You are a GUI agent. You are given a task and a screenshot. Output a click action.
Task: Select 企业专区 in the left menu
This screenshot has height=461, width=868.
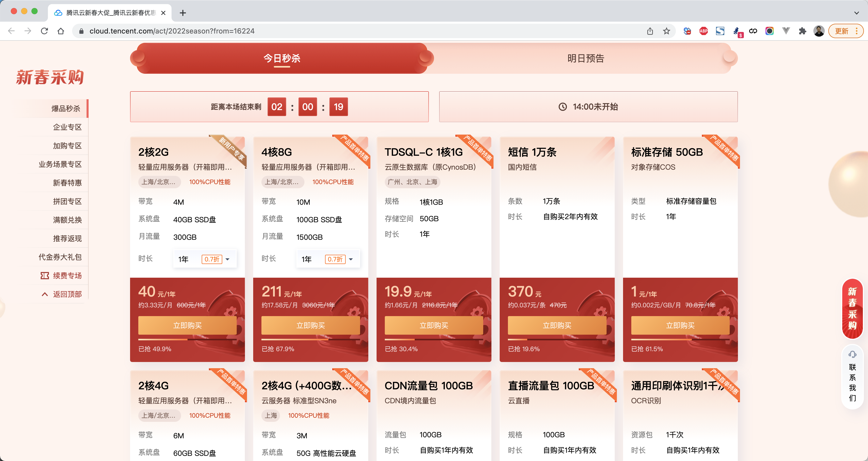pos(67,127)
